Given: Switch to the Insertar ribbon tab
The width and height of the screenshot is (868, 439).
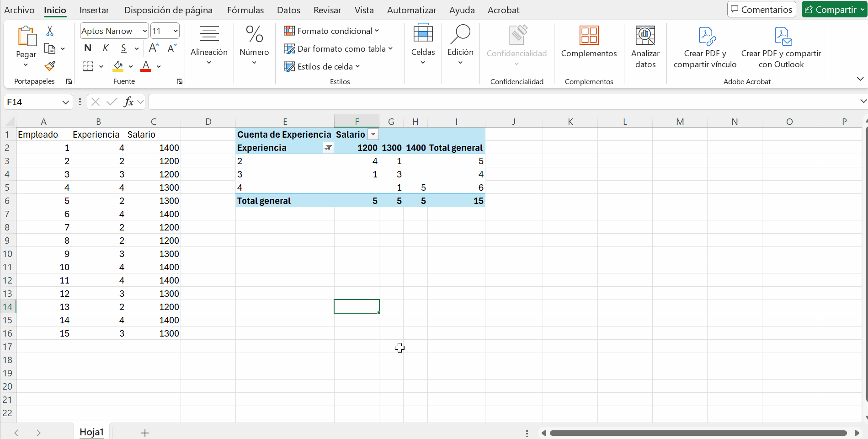Looking at the screenshot, I should (94, 10).
